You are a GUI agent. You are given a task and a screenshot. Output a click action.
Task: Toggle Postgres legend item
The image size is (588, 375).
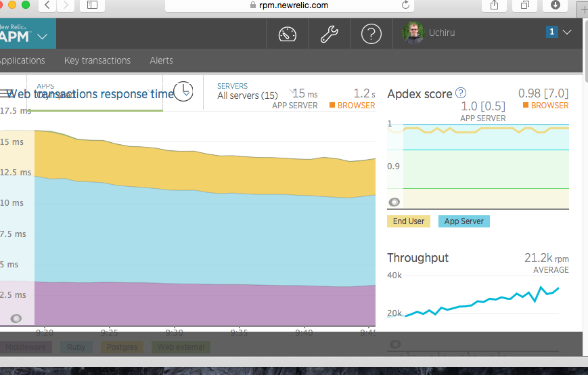(122, 347)
